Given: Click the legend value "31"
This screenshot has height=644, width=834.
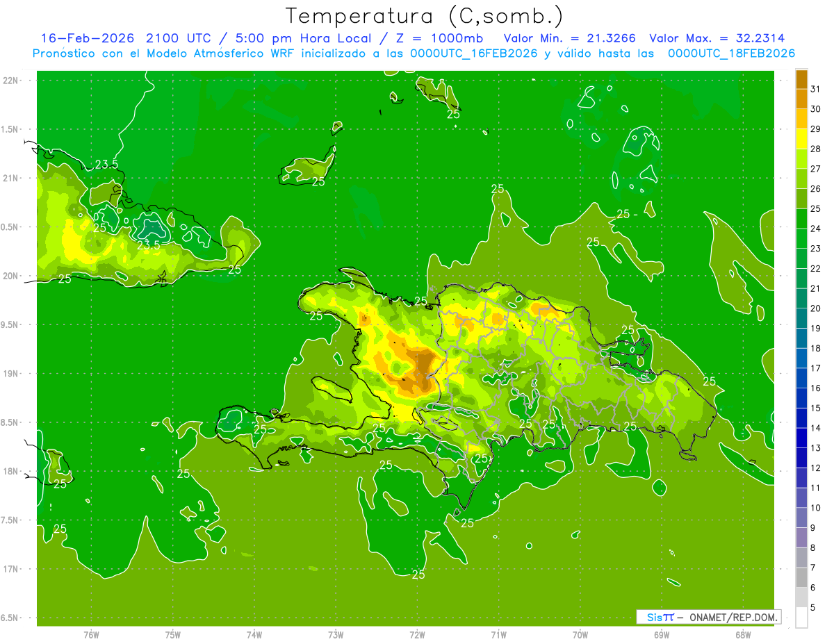Looking at the screenshot, I should tap(815, 89).
